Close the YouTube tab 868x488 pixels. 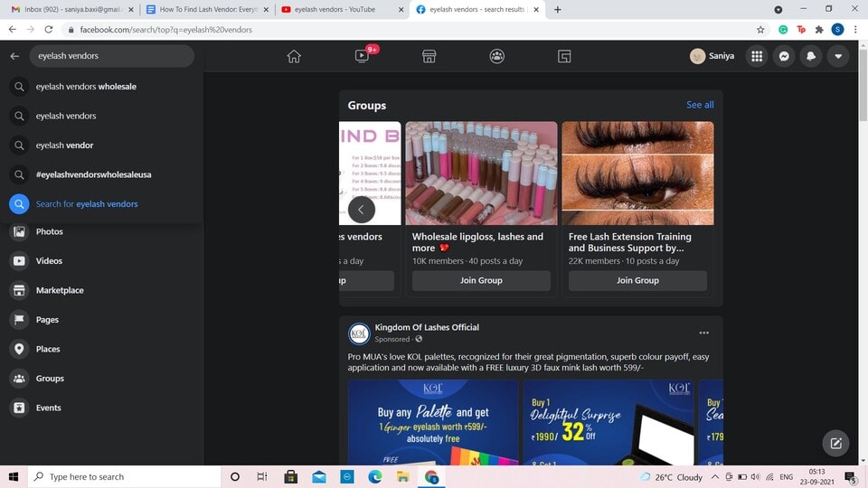coord(401,9)
